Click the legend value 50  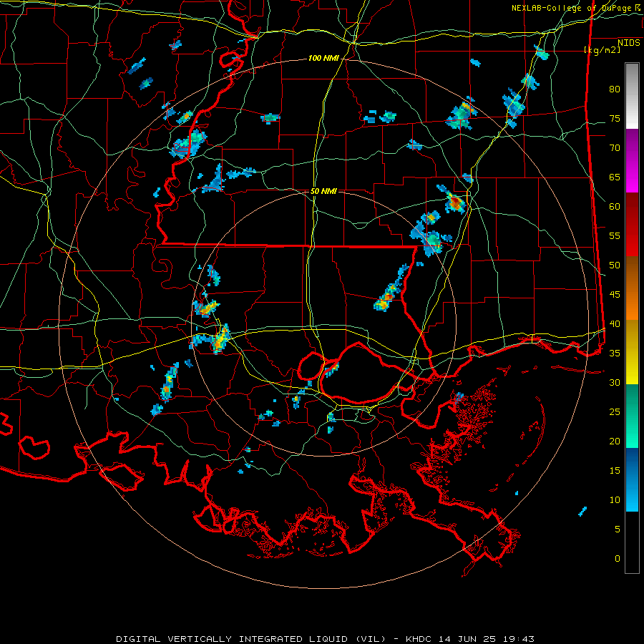pyautogui.click(x=615, y=265)
